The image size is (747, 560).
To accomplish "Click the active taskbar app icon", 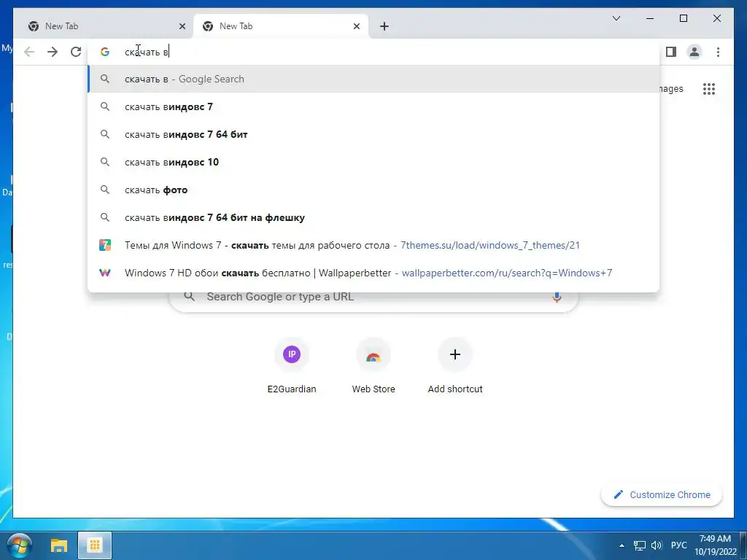I will click(95, 545).
